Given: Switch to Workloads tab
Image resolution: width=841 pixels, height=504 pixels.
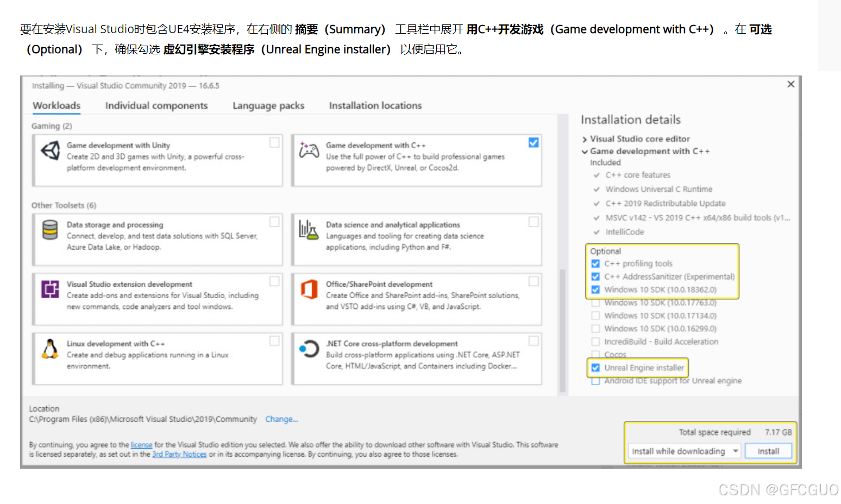Looking at the screenshot, I should point(57,105).
